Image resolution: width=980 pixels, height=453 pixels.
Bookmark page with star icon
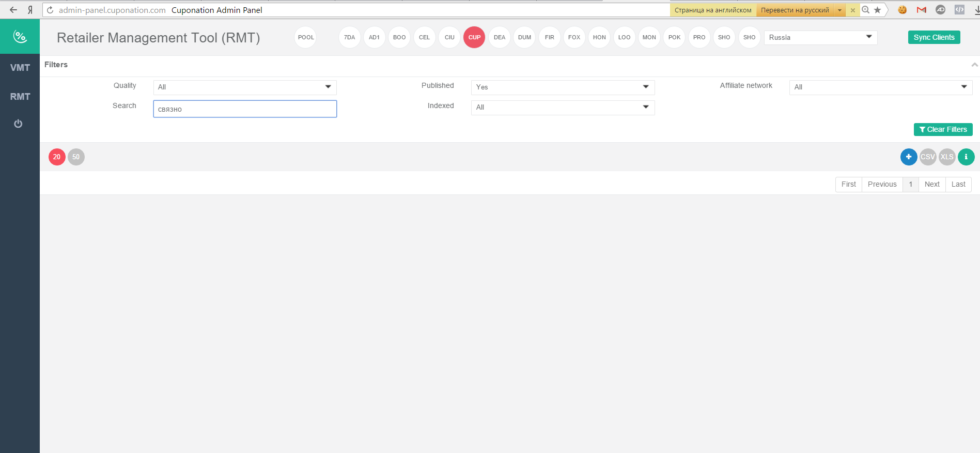click(x=877, y=10)
